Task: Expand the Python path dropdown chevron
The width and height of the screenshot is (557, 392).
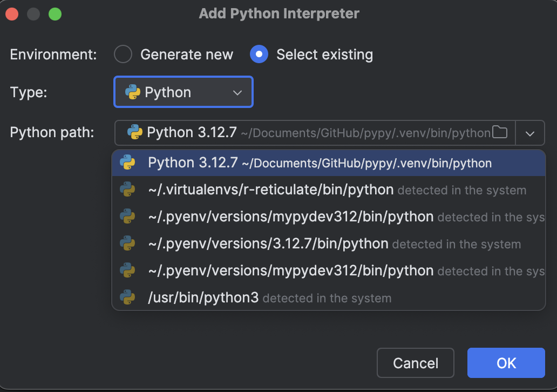Action: (530, 133)
